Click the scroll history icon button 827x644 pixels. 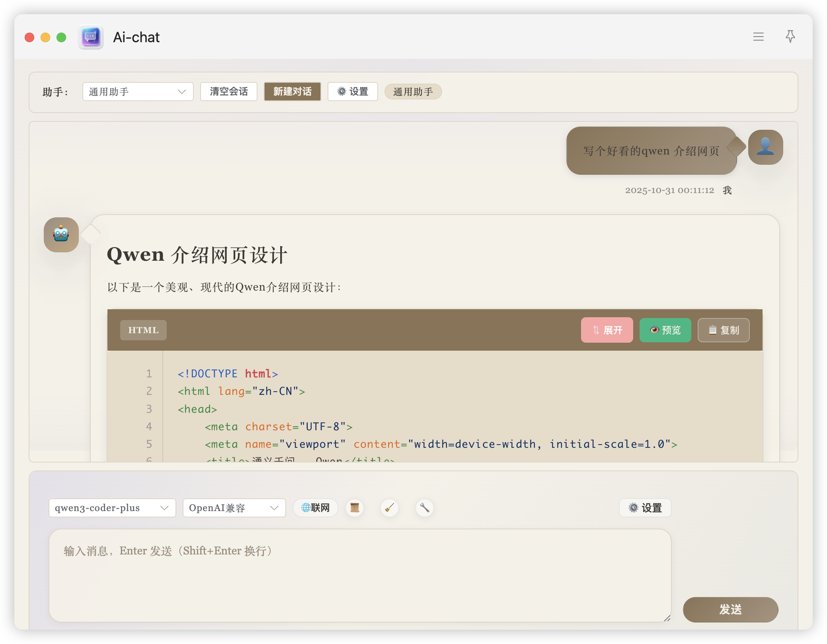click(354, 508)
